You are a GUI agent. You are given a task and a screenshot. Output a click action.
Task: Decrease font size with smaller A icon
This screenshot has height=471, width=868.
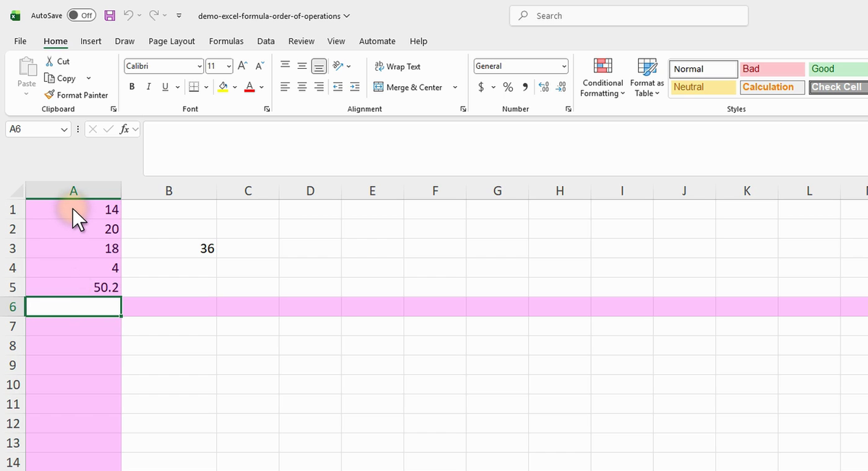coord(259,66)
